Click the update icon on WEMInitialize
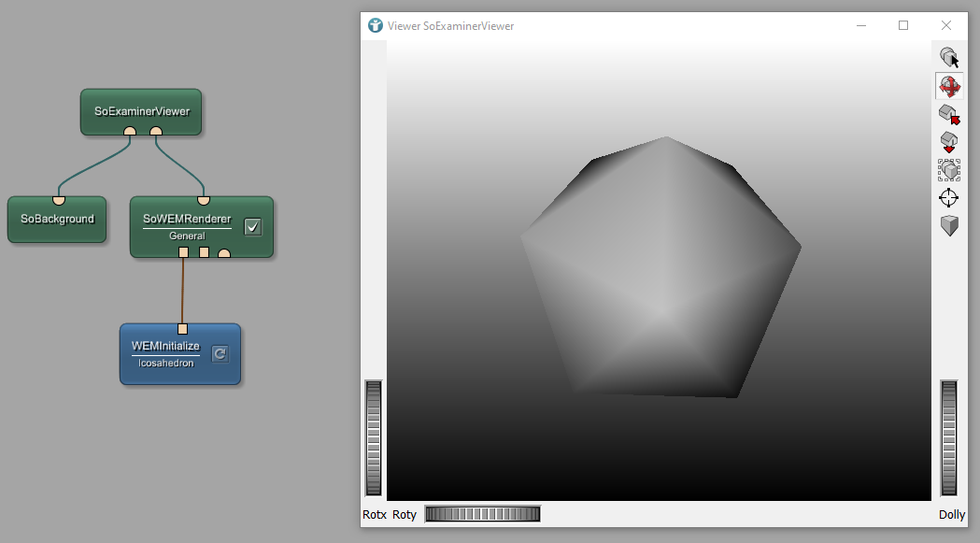Screen dimensions: 980x543 [220, 353]
